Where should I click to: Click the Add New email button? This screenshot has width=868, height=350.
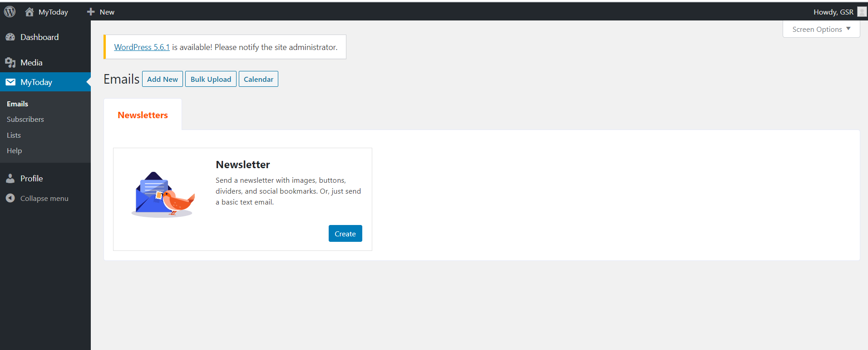coord(163,79)
